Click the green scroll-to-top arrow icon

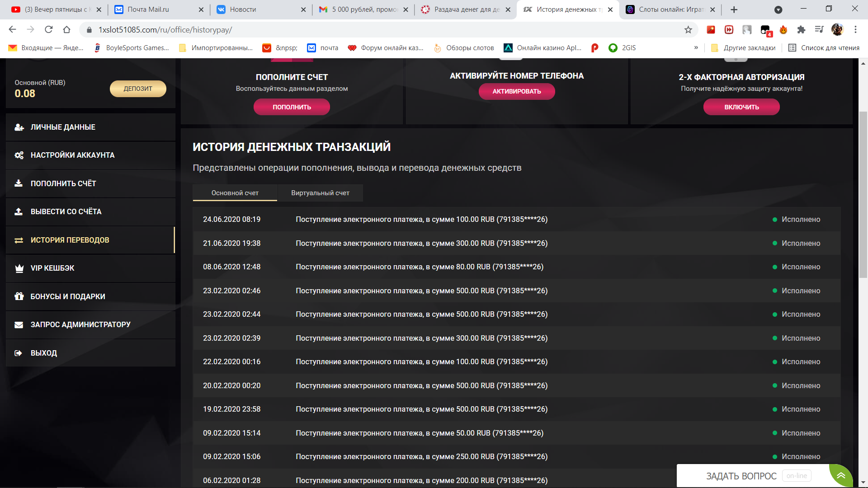point(841,475)
